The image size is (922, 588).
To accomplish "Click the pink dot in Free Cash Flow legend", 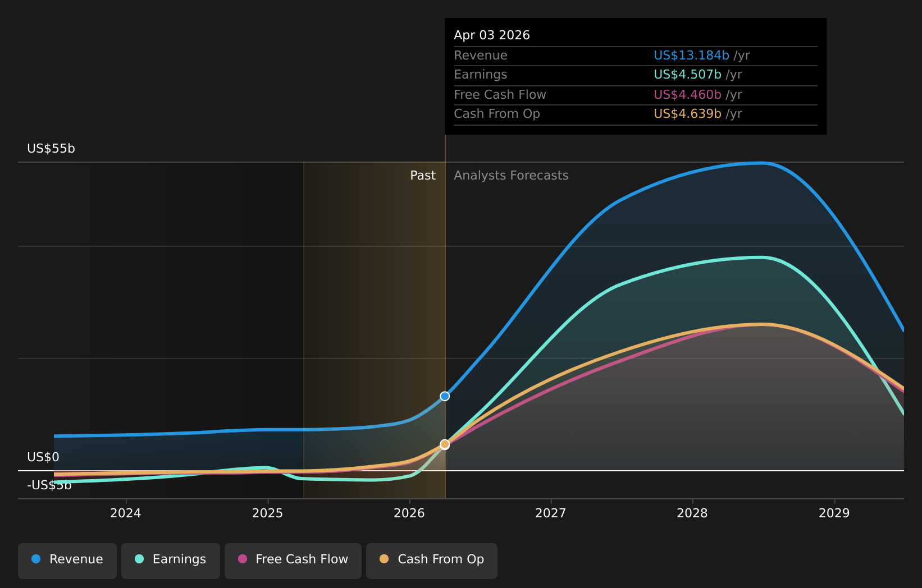I will (243, 559).
